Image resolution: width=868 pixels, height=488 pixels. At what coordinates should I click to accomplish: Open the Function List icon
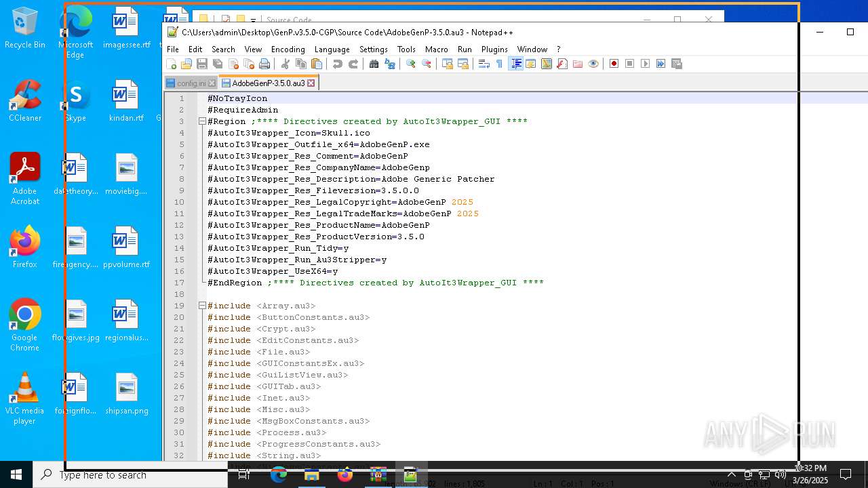click(x=562, y=64)
